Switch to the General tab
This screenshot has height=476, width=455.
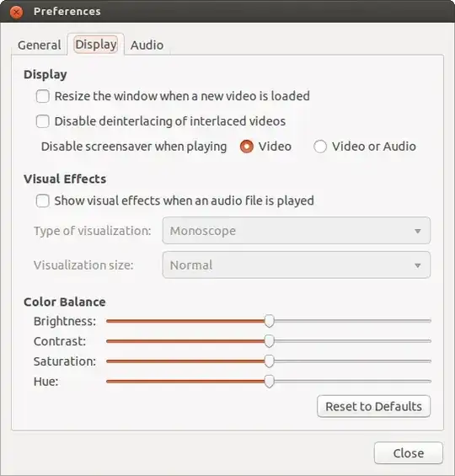tap(40, 45)
